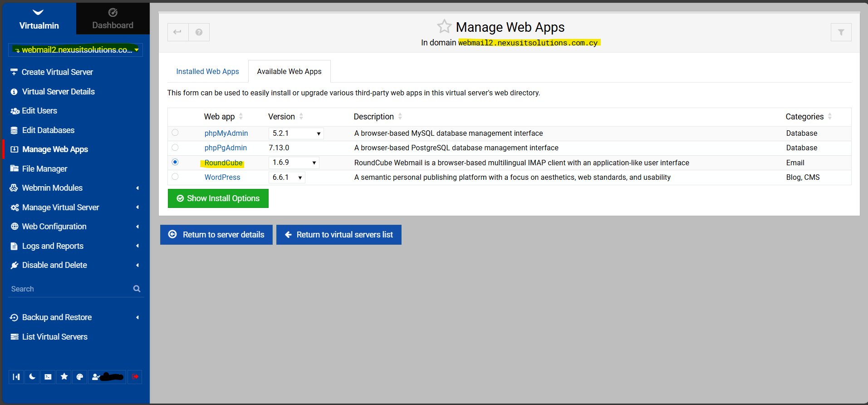868x405 pixels.
Task: Click Return to virtual servers list
Action: click(339, 235)
